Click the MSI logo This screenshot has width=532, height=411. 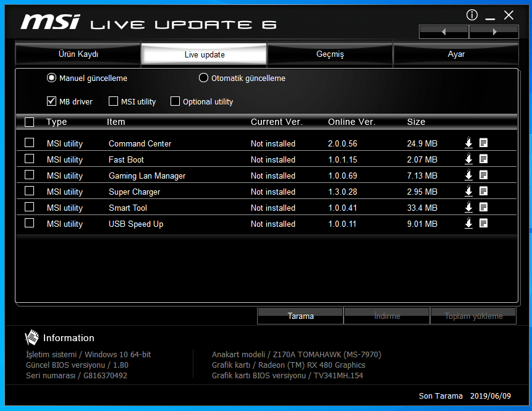50,22
